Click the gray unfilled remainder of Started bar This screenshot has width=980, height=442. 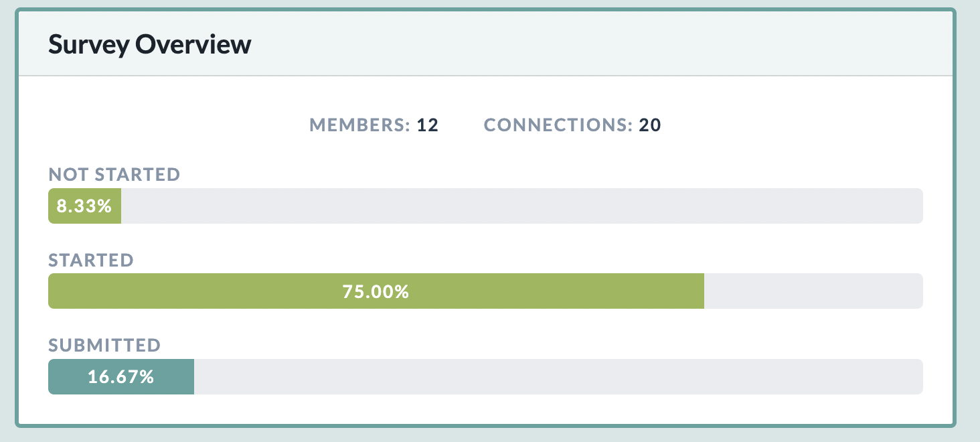(x=813, y=291)
